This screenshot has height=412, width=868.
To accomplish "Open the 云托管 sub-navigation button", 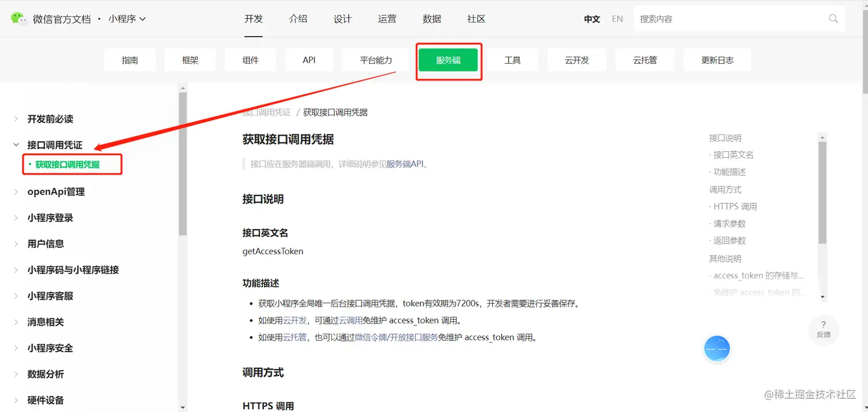I will click(645, 60).
